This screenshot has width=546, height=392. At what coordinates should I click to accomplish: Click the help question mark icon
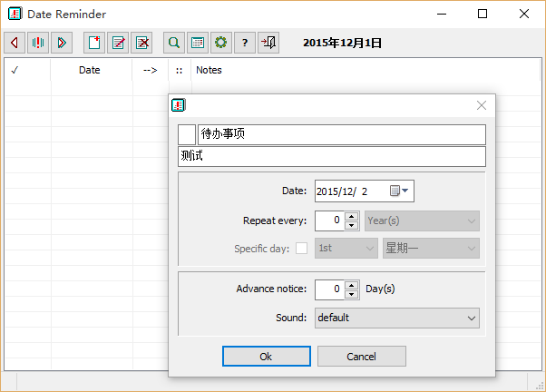pyautogui.click(x=245, y=43)
